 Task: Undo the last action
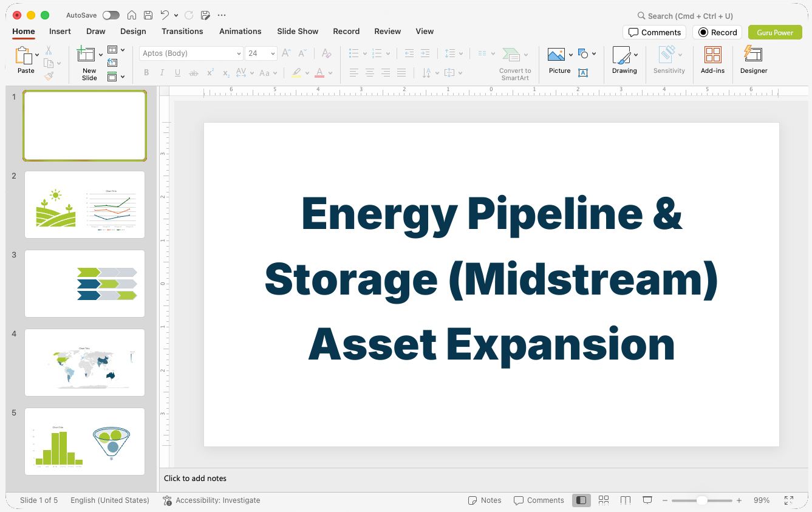165,15
